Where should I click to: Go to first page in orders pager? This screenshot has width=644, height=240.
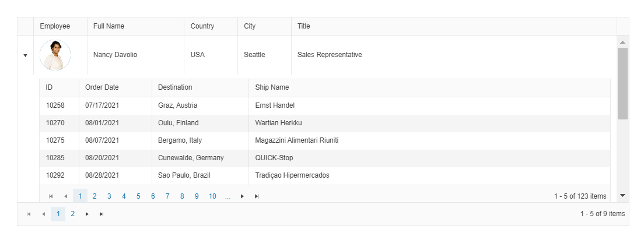pos(51,196)
